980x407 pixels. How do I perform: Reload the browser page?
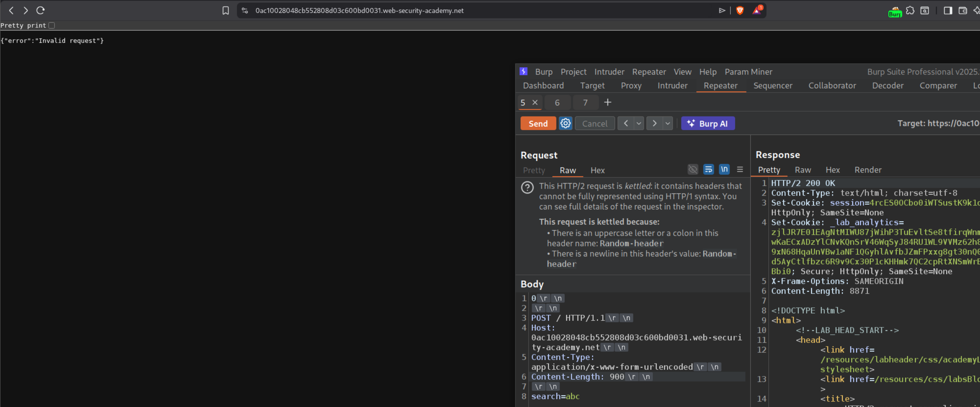click(x=40, y=11)
